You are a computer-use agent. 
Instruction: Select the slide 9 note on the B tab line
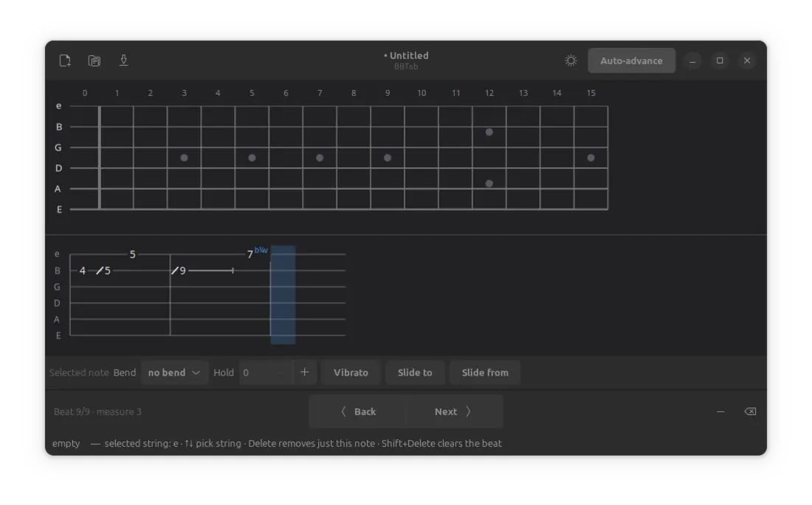point(179,270)
